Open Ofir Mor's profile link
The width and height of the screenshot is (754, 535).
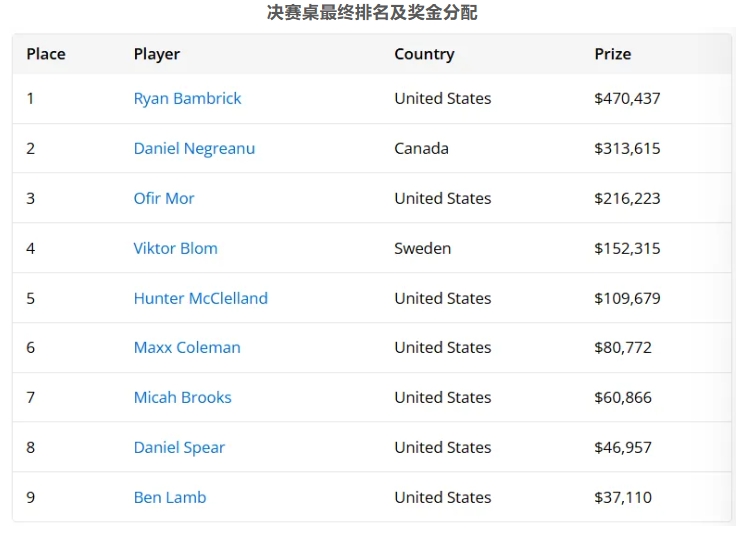[164, 199]
